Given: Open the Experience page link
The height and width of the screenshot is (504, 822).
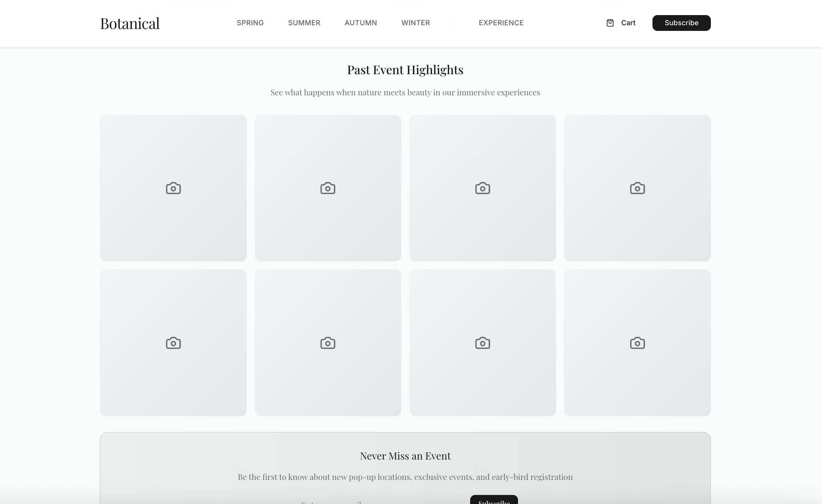Looking at the screenshot, I should pyautogui.click(x=501, y=23).
